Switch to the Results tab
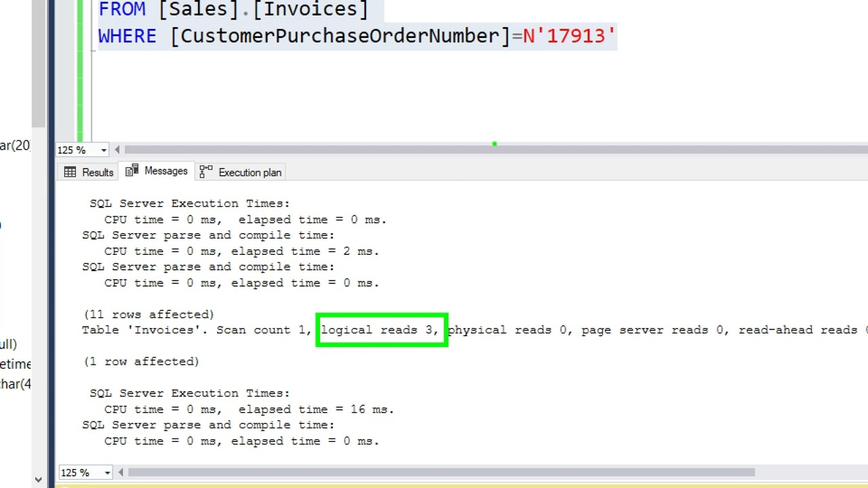The height and width of the screenshot is (488, 868). point(88,172)
